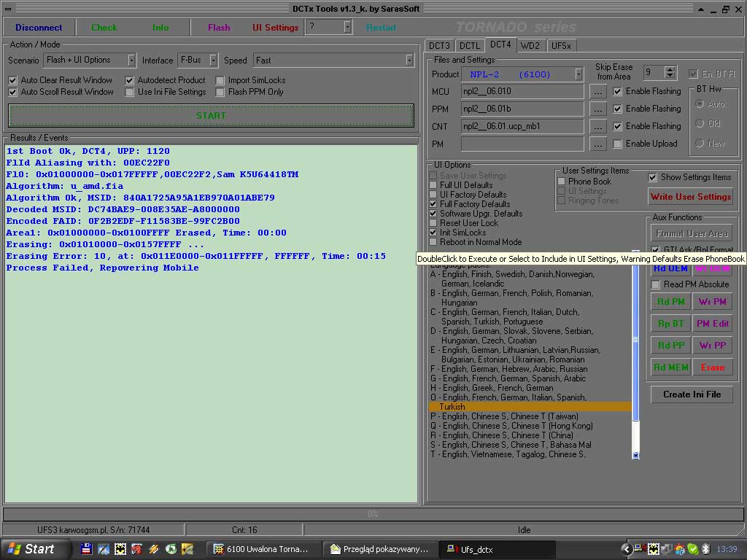Uncheck Full Factory Defaults
747x560 pixels.
[433, 204]
